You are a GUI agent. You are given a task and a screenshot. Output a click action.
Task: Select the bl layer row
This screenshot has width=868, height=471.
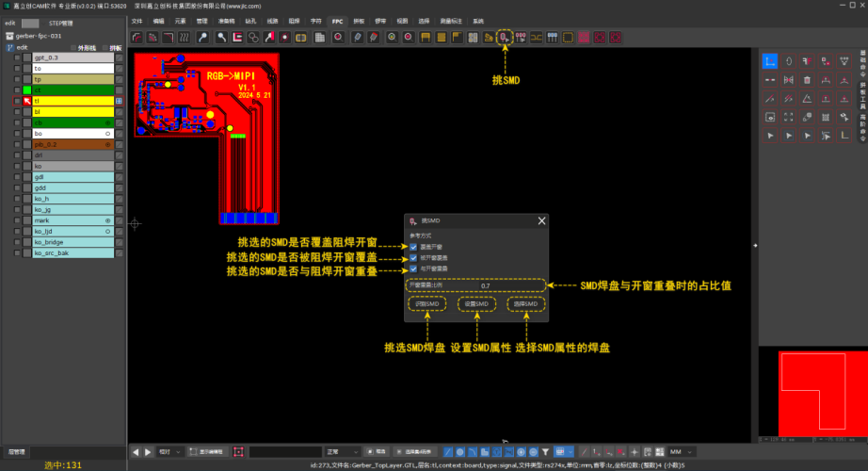coord(73,112)
